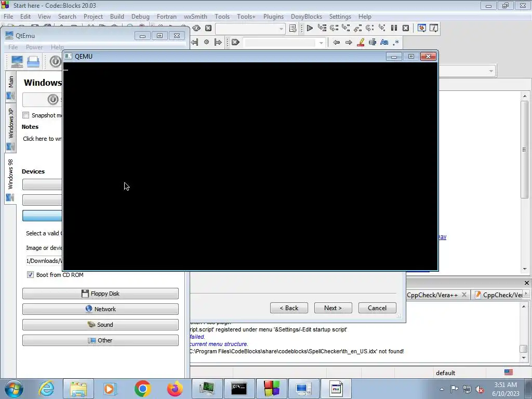Viewport: 532px width, 399px height.
Task: Expand the Other section
Action: click(100, 340)
